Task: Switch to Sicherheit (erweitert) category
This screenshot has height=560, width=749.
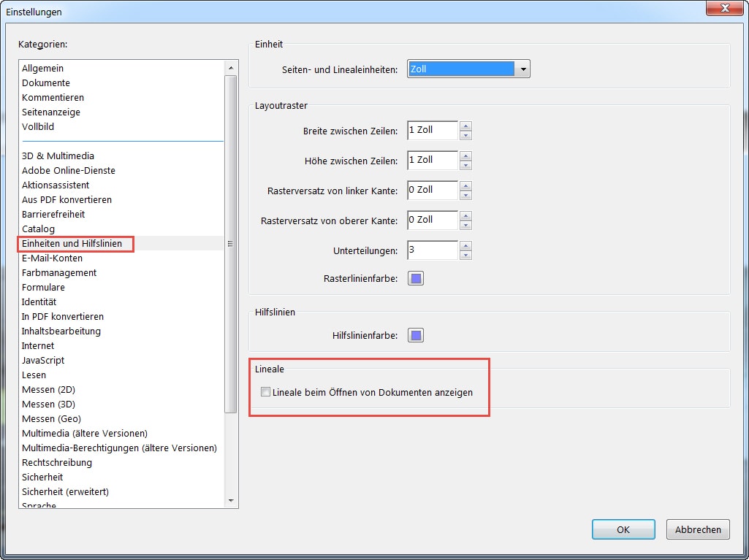Action: pos(65,491)
